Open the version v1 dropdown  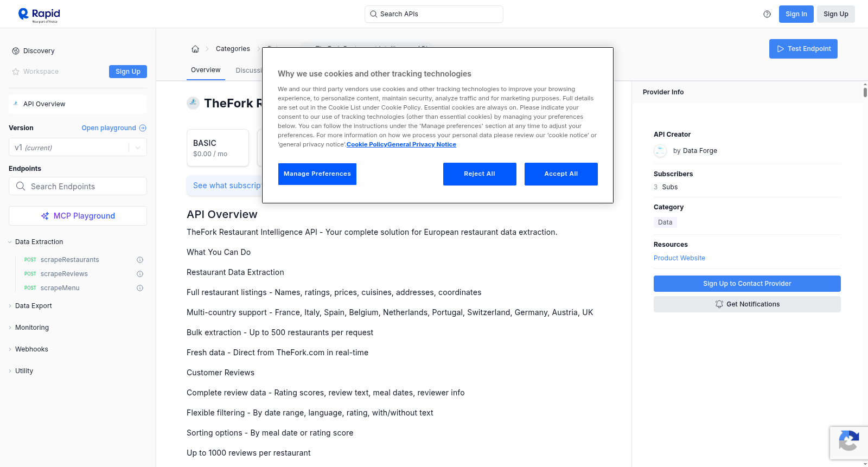tap(78, 148)
